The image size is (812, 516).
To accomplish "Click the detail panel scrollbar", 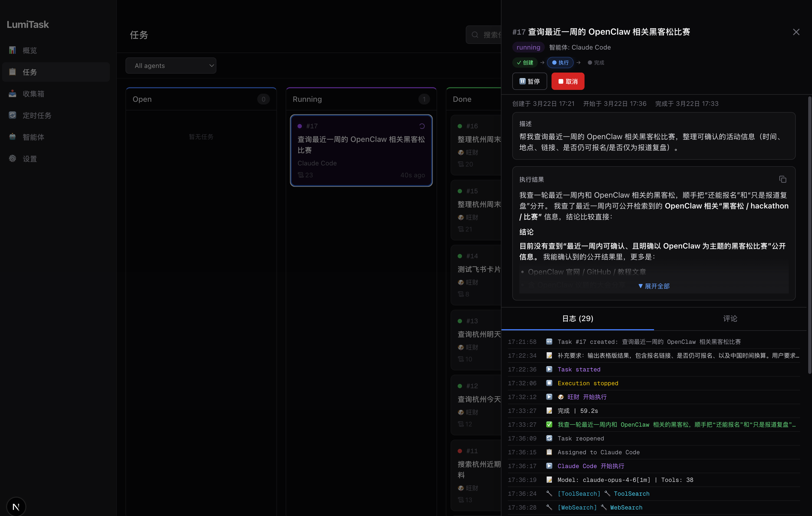I will [x=809, y=235].
